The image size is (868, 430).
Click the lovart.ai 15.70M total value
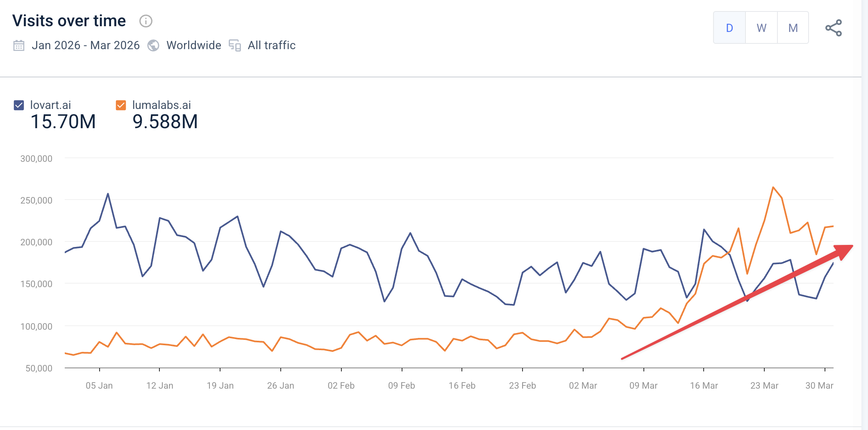[63, 122]
